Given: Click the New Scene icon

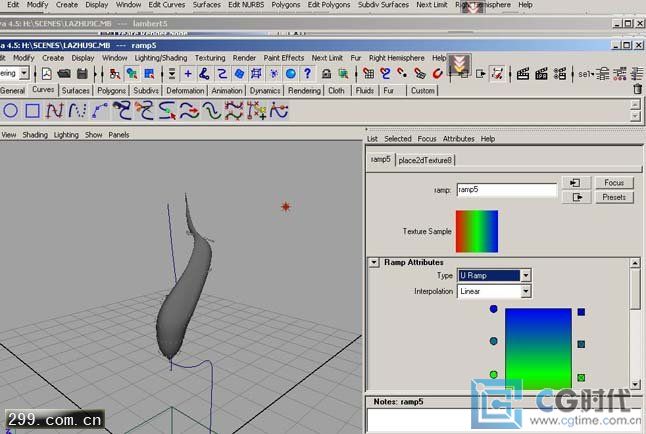Looking at the screenshot, I should [47, 74].
